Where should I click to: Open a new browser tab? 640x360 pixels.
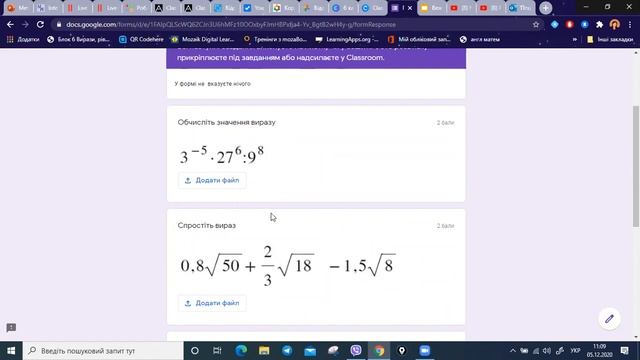(545, 8)
